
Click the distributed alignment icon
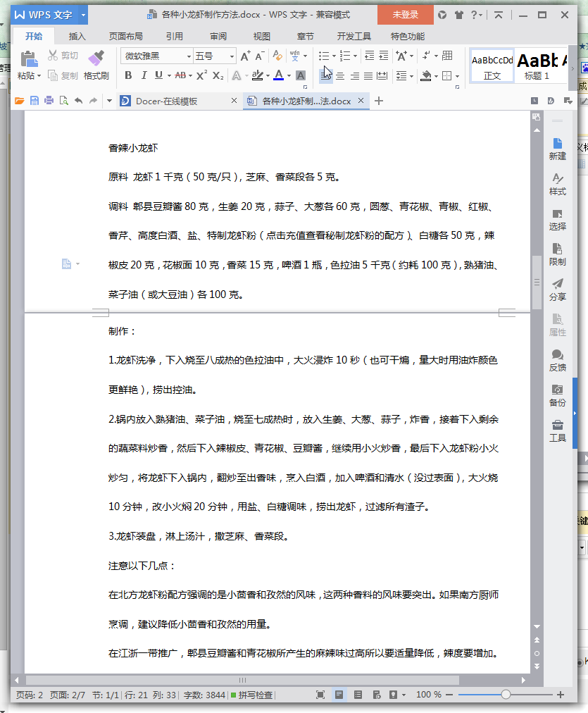point(382,76)
